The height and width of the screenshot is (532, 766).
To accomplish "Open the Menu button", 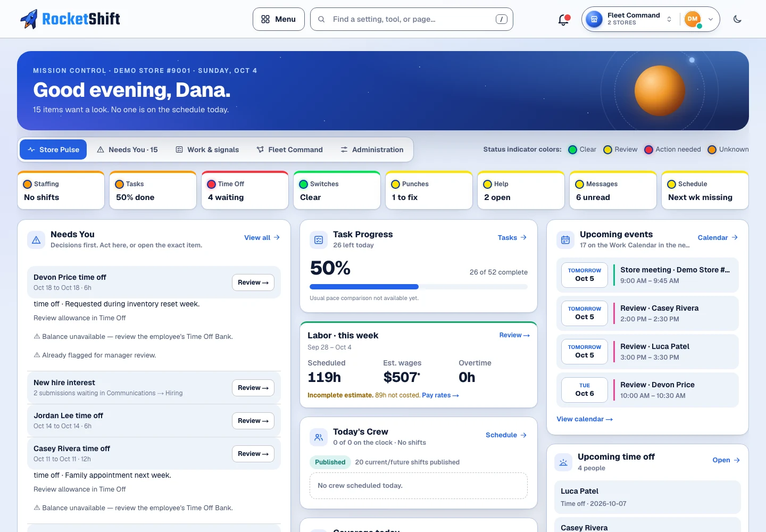I will [x=279, y=19].
